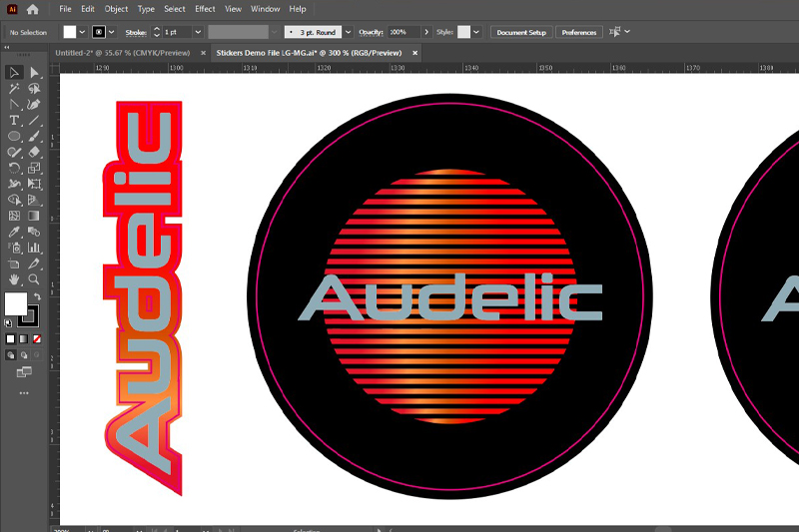The image size is (799, 532).
Task: Set fill to None in toolbar
Action: [x=37, y=339]
